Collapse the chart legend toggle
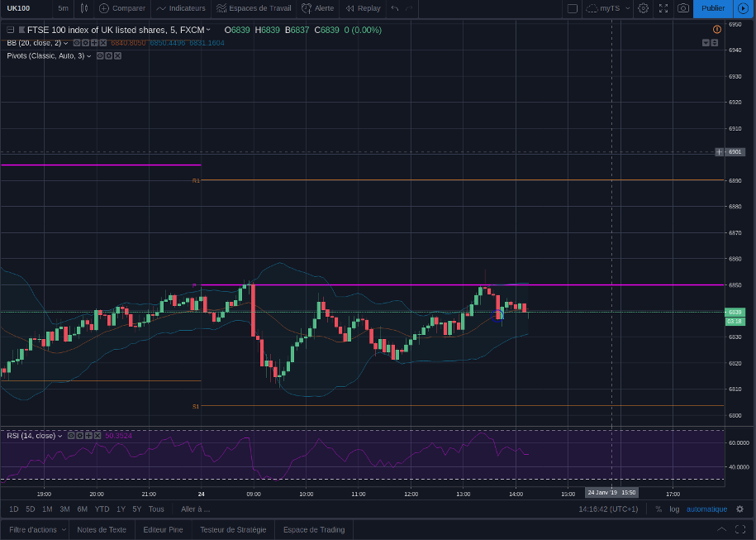Screen dimensions: 756x540 10,30
